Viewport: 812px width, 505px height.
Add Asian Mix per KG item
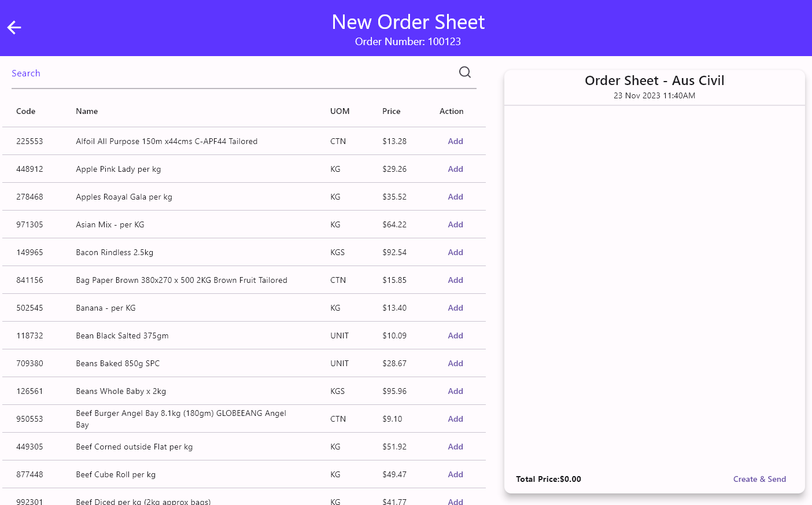[x=455, y=224]
